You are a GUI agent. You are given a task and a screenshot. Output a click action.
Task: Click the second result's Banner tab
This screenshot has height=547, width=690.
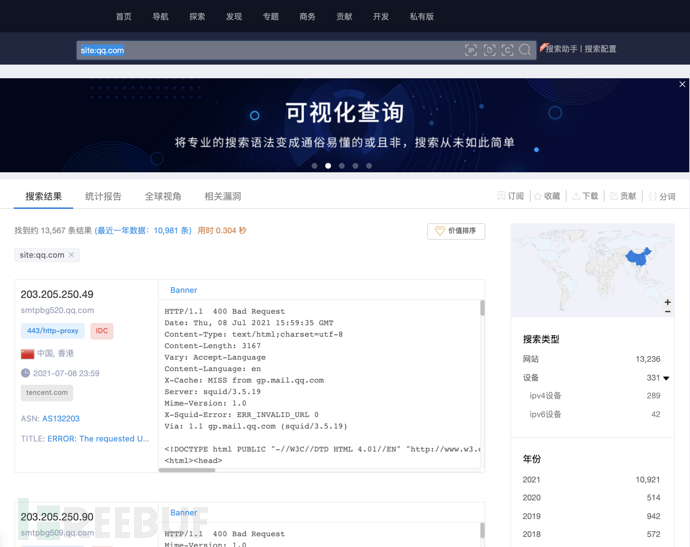[x=184, y=513]
